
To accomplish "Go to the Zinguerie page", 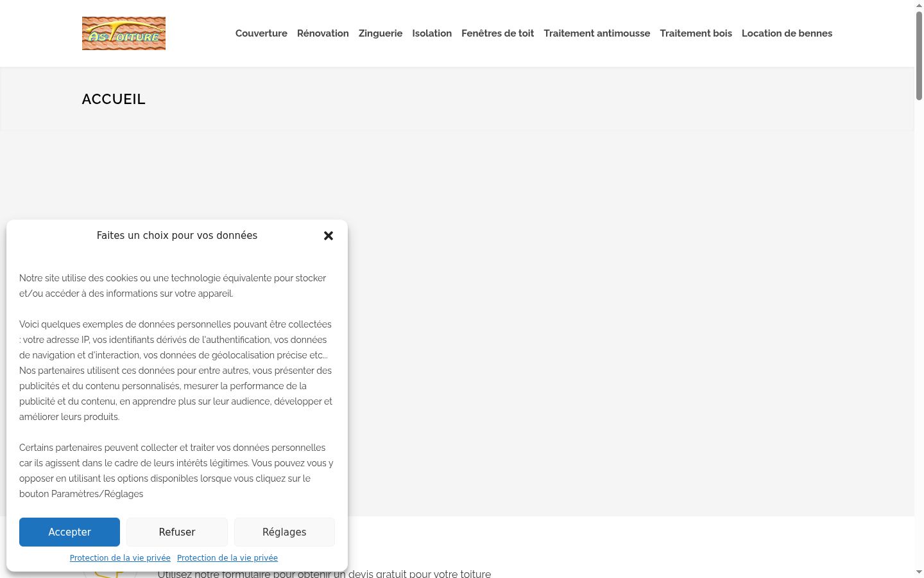I will coord(381,33).
